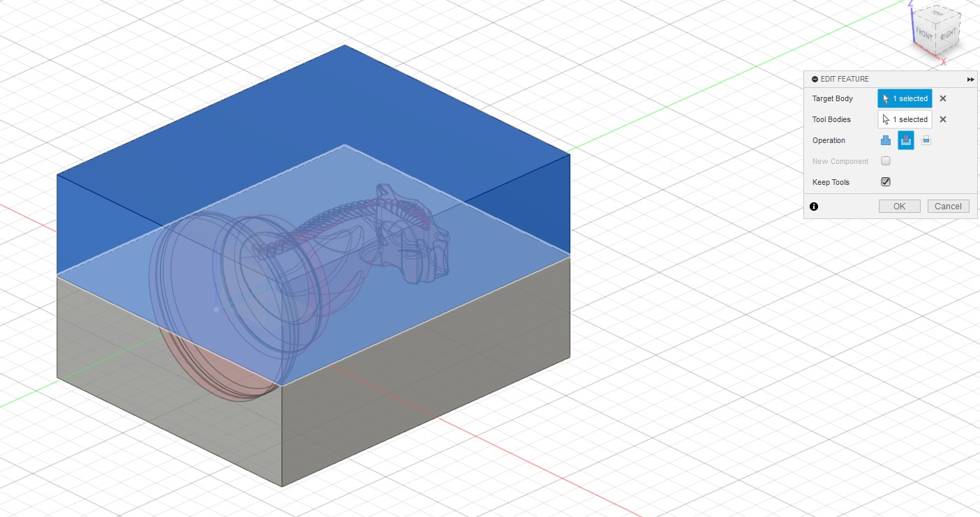980x517 pixels.
Task: Click FRONT face of the ViewCube
Action: pos(924,34)
